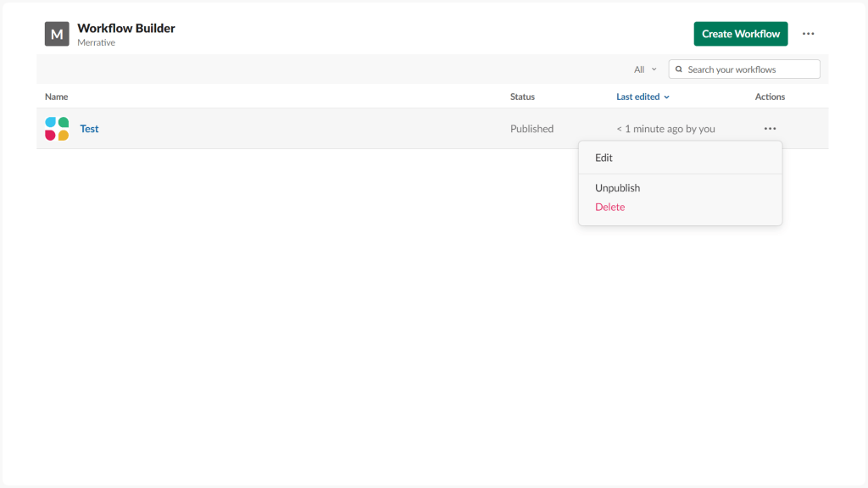Viewport: 868px width, 488px height.
Task: Open the top-right overflow ellipsis menu
Action: click(808, 33)
